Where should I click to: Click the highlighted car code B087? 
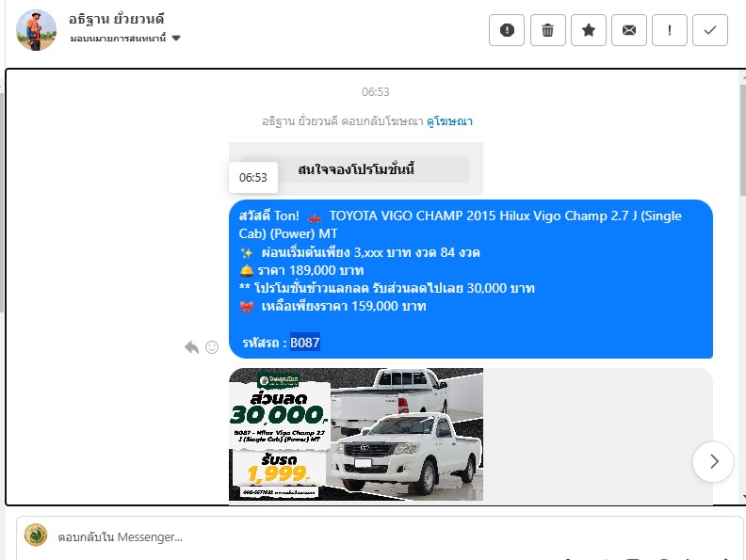(x=305, y=343)
